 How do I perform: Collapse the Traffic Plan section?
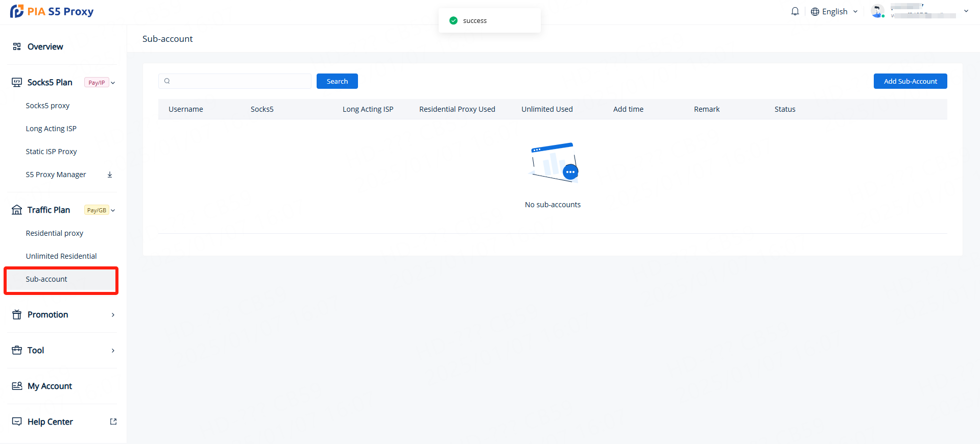click(x=113, y=210)
